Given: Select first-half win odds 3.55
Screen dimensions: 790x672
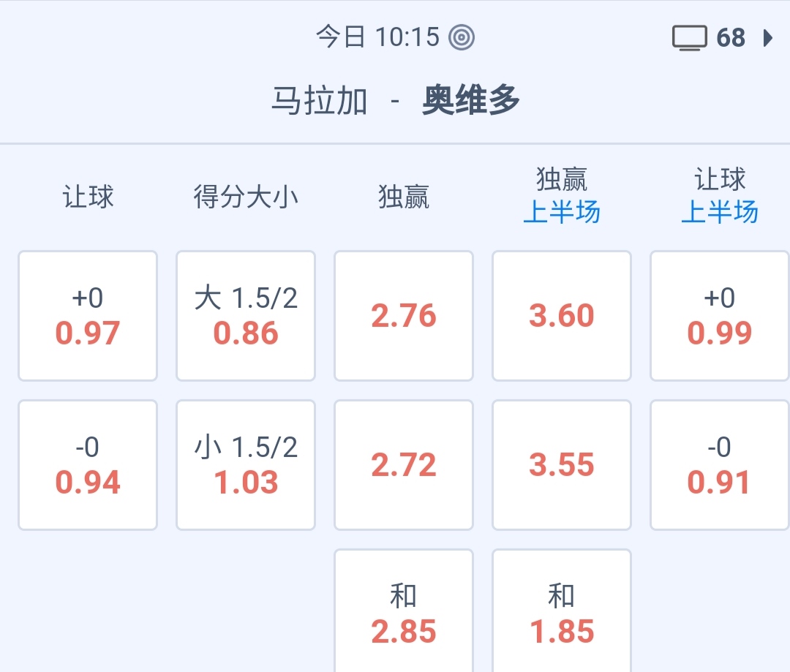Looking at the screenshot, I should [562, 465].
